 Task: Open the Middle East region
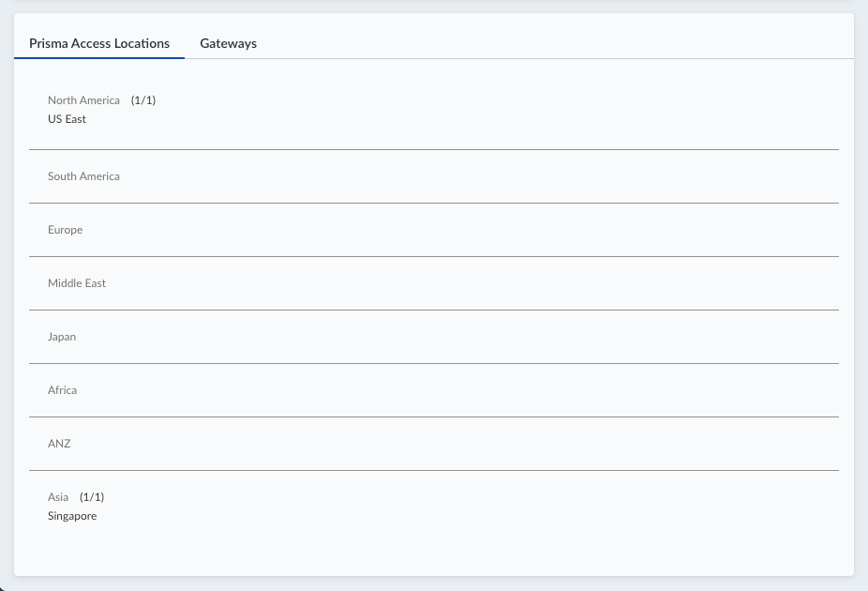point(77,283)
